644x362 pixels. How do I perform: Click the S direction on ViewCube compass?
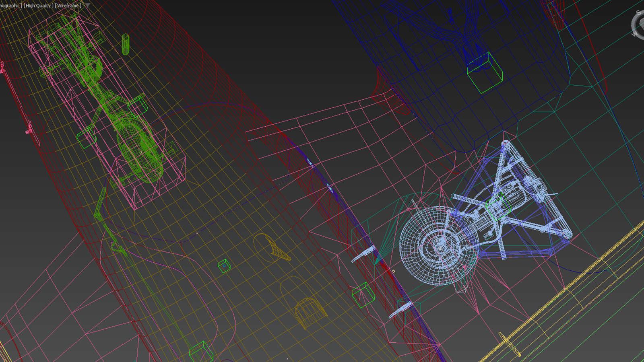click(638, 12)
